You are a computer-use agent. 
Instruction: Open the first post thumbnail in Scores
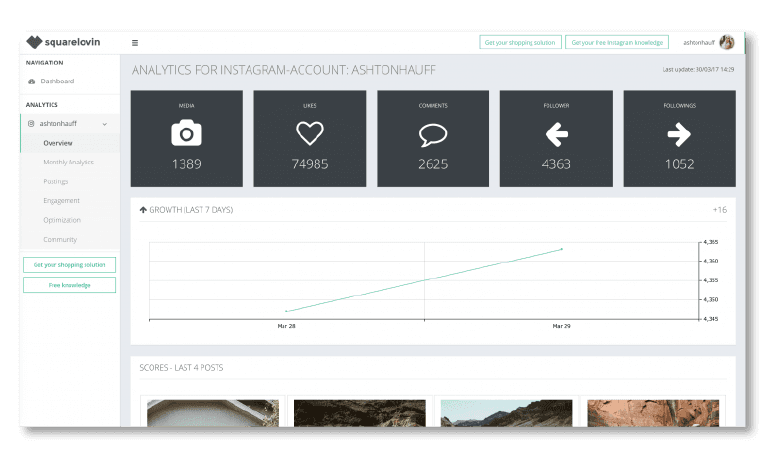212,413
